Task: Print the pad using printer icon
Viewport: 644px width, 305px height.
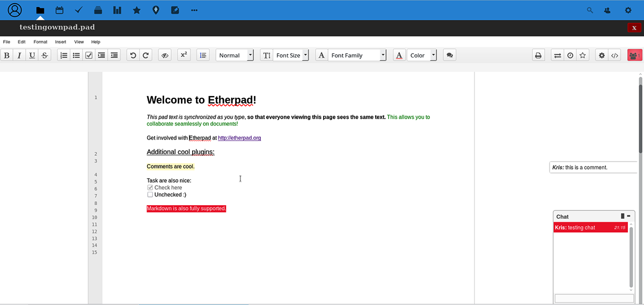Action: tap(538, 55)
